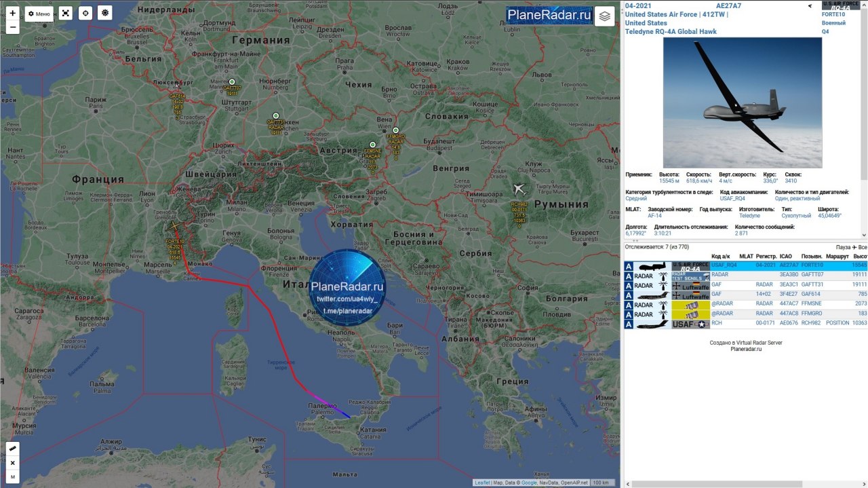
Task: Sort the list by the MLAT column
Action: [x=746, y=257]
